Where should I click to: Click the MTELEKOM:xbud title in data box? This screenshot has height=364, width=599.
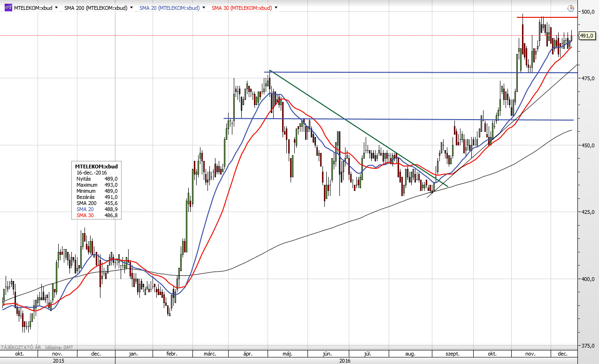click(97, 166)
